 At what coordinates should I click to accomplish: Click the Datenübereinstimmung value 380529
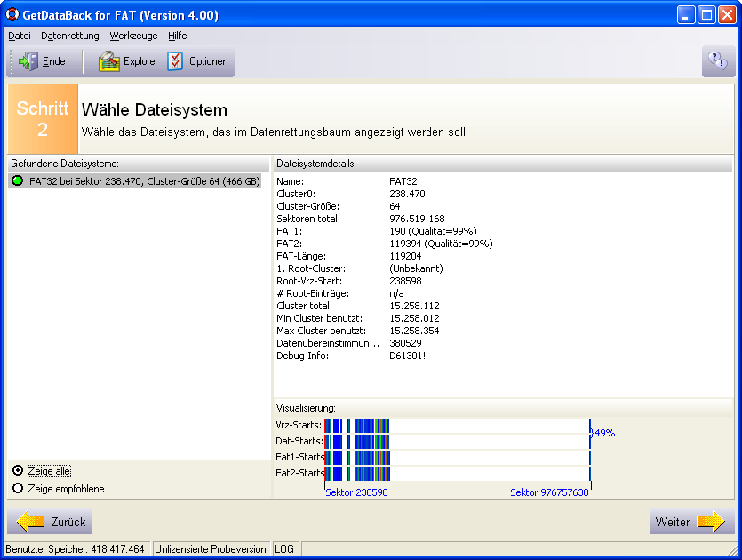point(405,343)
